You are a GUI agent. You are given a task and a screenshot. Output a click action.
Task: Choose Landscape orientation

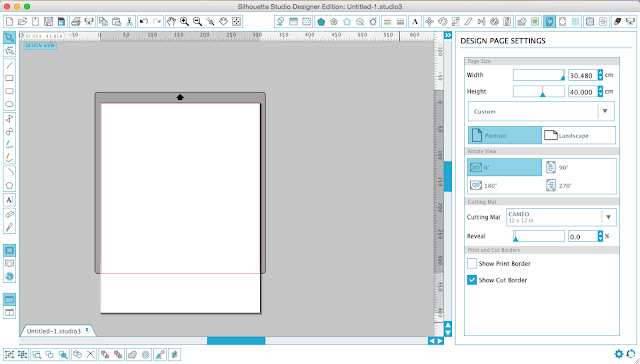(578, 135)
